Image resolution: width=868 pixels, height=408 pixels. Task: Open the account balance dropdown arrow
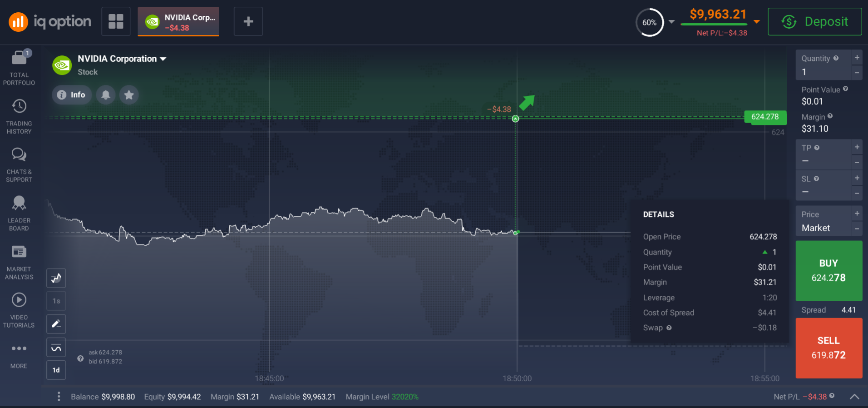click(757, 21)
